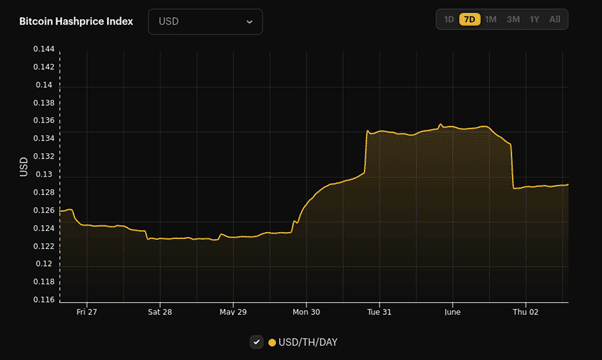The image size is (602, 360).
Task: Select the 1D time range tab
Action: coord(449,19)
